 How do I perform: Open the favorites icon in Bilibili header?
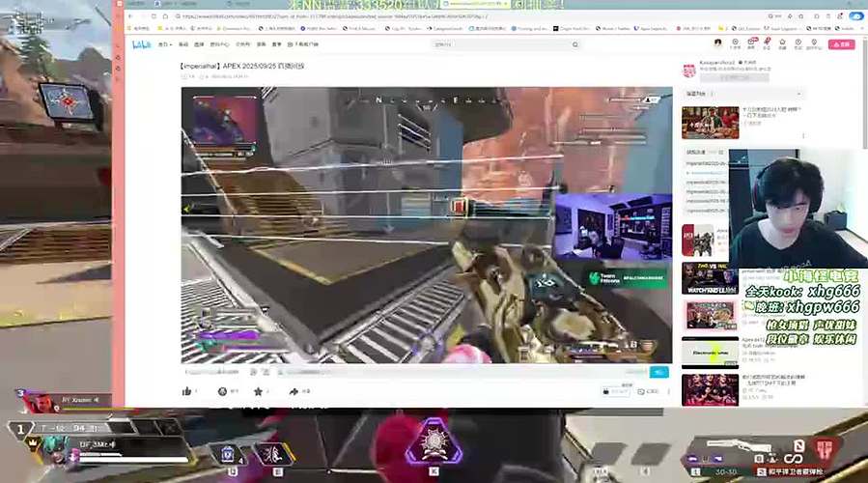782,43
